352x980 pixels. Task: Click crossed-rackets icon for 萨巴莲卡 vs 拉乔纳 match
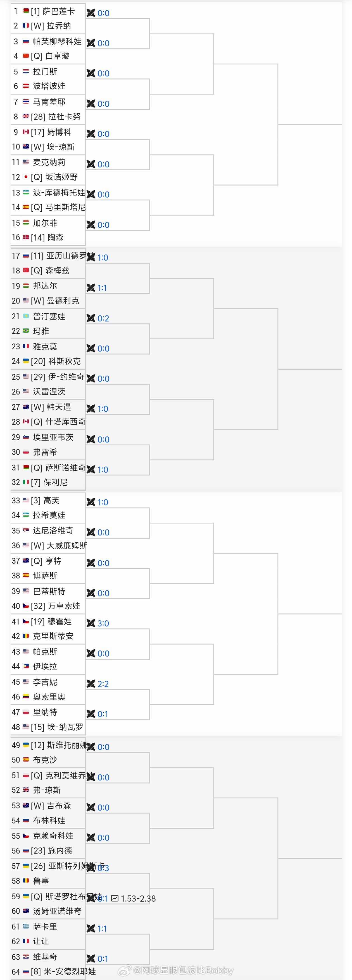click(91, 13)
